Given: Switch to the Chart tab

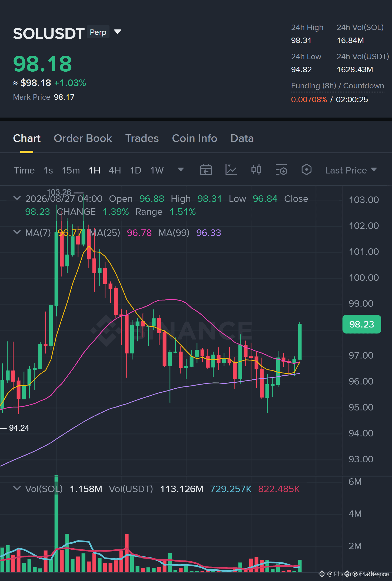Looking at the screenshot, I should point(27,138).
